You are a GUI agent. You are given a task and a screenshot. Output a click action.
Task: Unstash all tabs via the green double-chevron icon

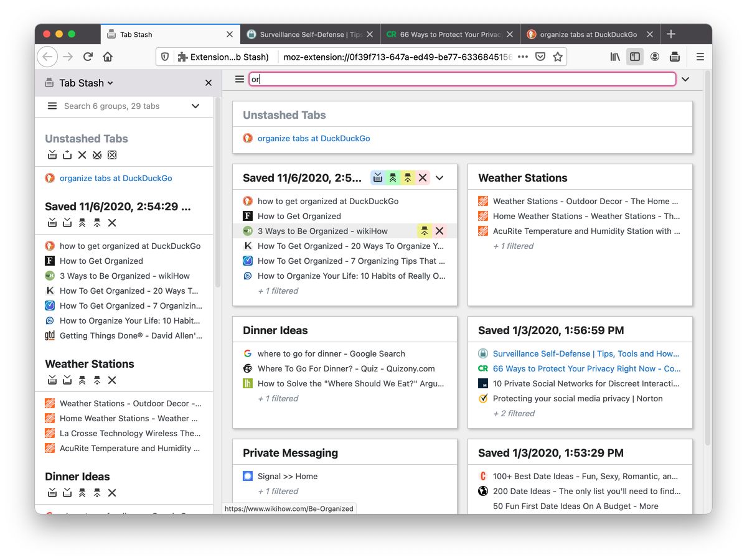[393, 177]
